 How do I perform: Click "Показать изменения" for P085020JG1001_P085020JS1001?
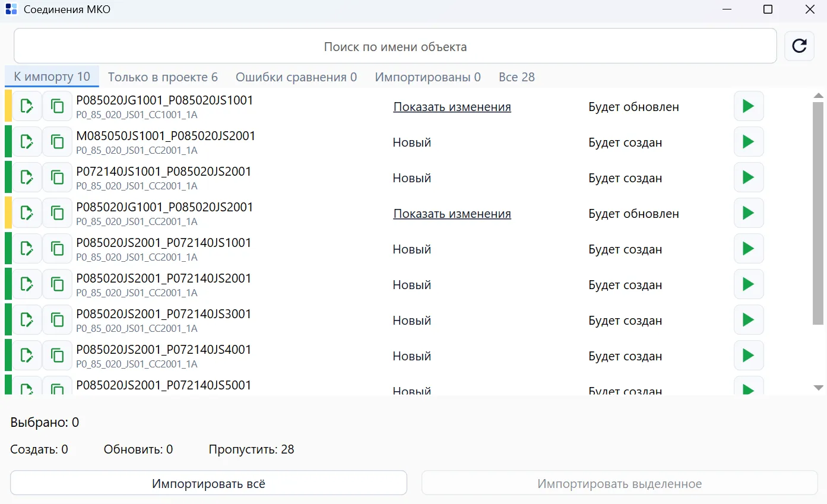point(452,107)
